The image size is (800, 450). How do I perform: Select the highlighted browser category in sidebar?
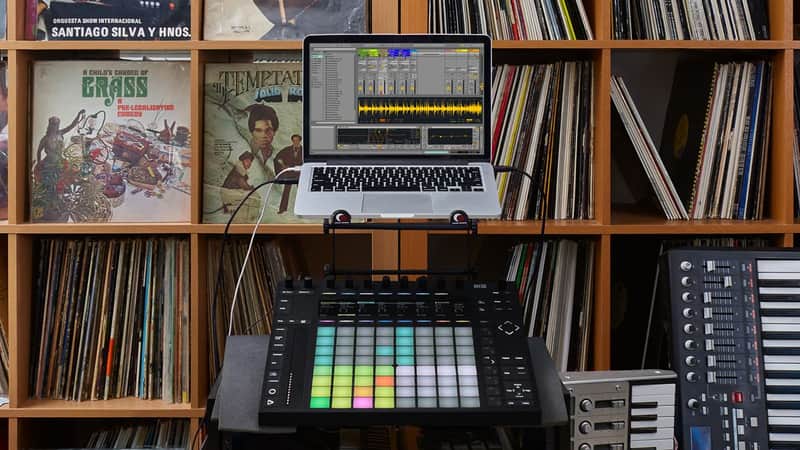coord(317,57)
